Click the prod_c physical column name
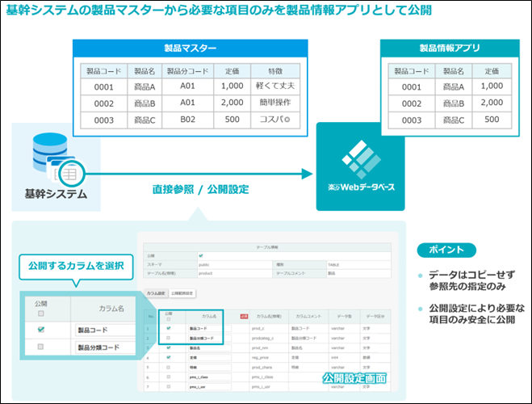This screenshot has width=532, height=404. tap(258, 329)
